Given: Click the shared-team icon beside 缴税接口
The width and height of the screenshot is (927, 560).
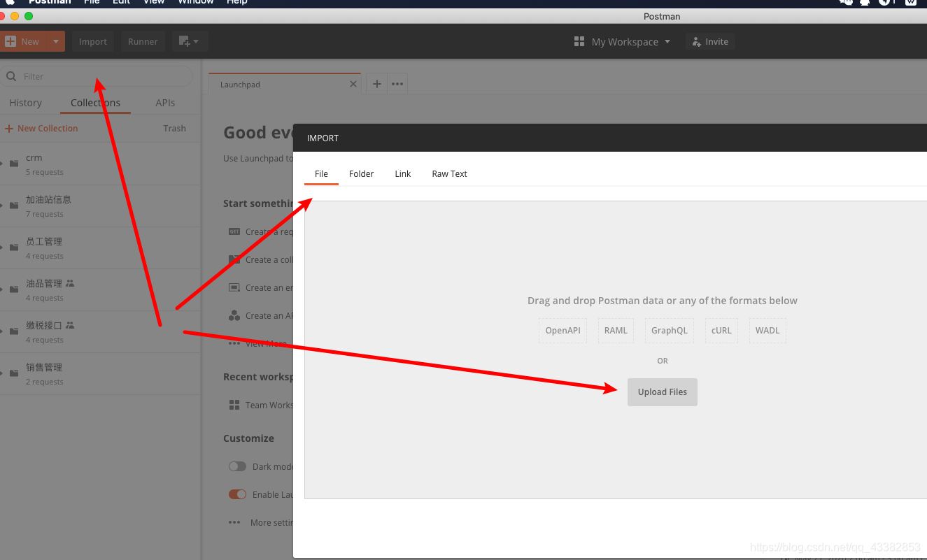Looking at the screenshot, I should click(x=69, y=325).
